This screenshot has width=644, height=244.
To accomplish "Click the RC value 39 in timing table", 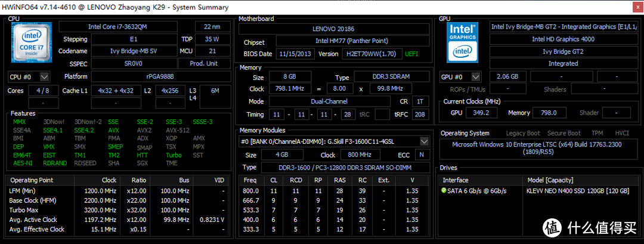I will pyautogui.click(x=363, y=191).
